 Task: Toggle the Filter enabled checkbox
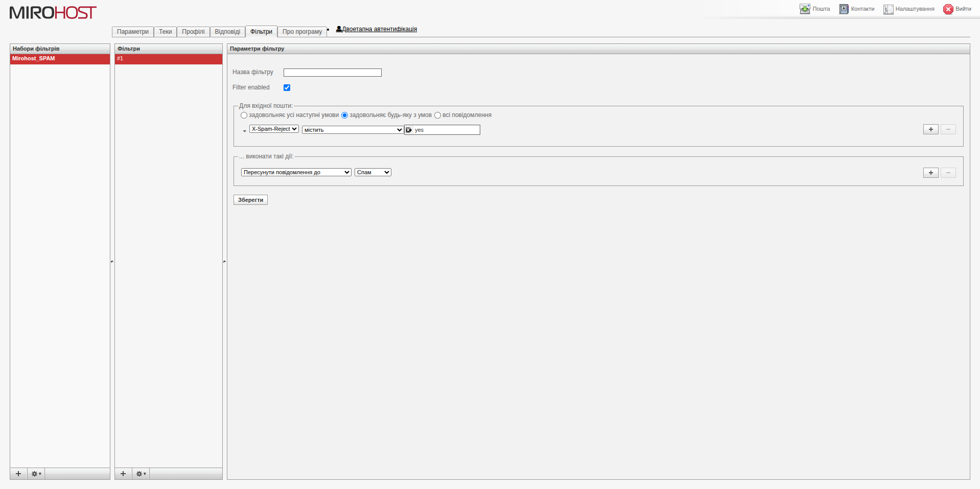click(287, 87)
